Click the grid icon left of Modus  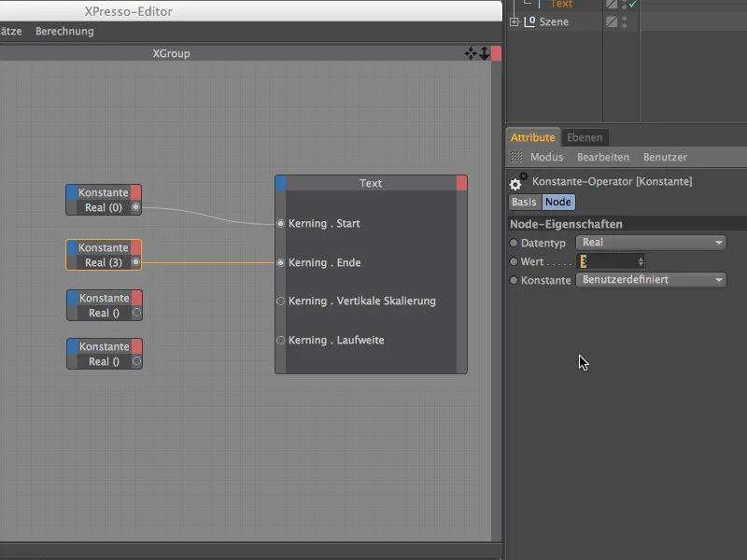[516, 157]
